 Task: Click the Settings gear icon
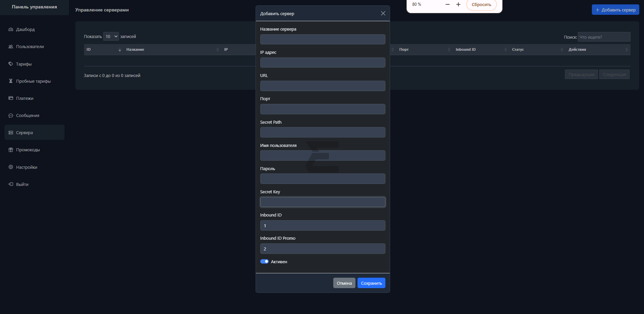pyautogui.click(x=11, y=167)
